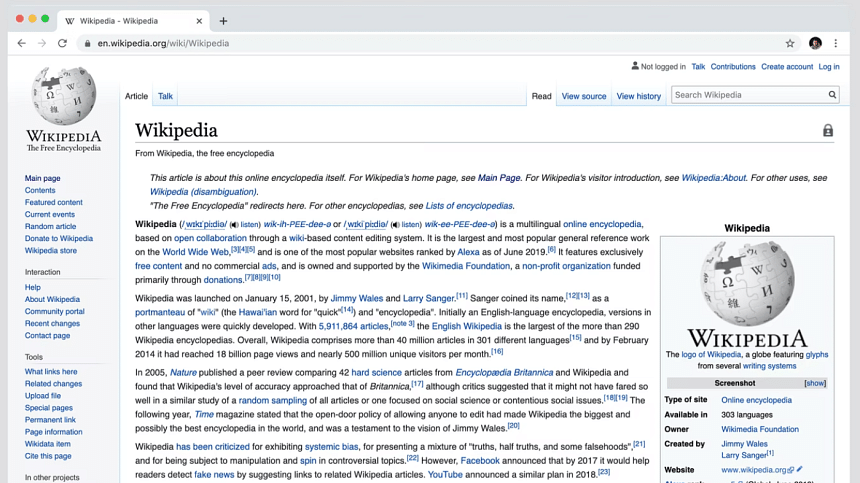
Task: Click the pencil edit icon beside website URL
Action: click(x=799, y=469)
